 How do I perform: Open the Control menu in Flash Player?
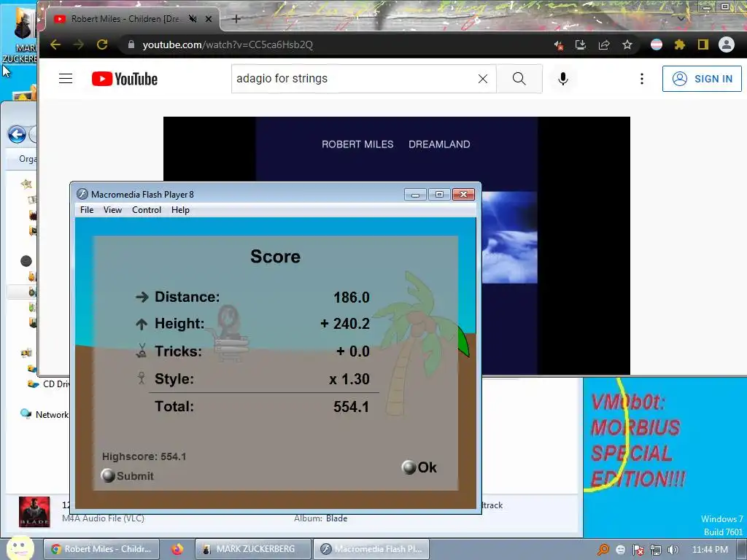click(146, 210)
